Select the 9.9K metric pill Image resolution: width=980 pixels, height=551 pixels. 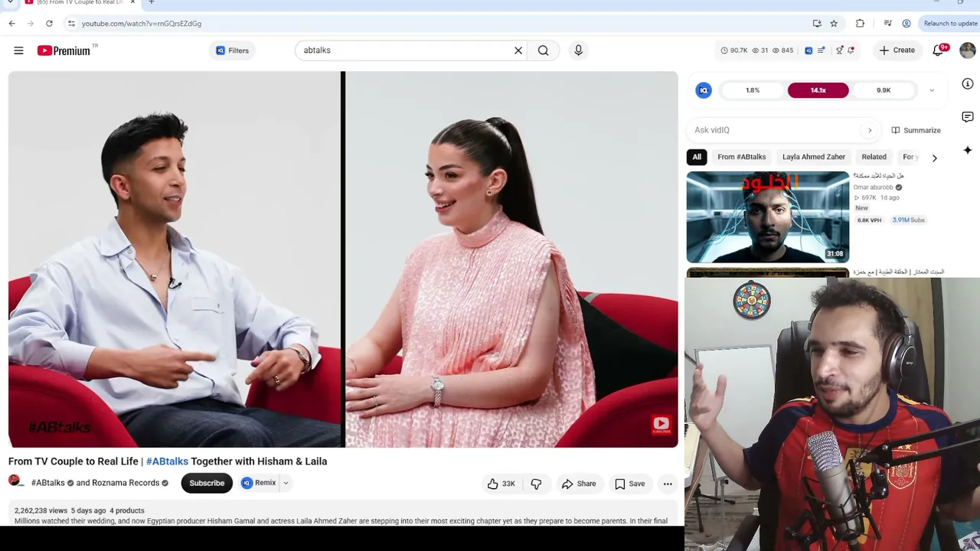pos(884,90)
